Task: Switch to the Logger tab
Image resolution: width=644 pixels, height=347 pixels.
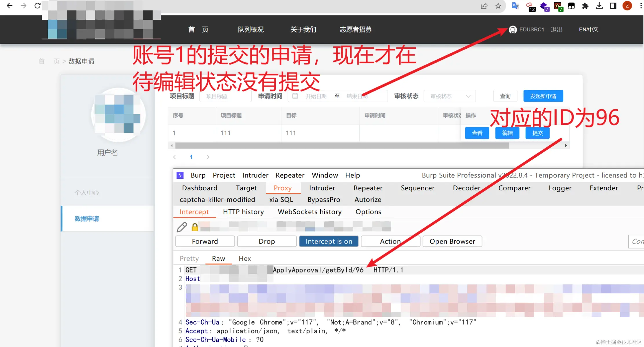Action: click(x=560, y=188)
